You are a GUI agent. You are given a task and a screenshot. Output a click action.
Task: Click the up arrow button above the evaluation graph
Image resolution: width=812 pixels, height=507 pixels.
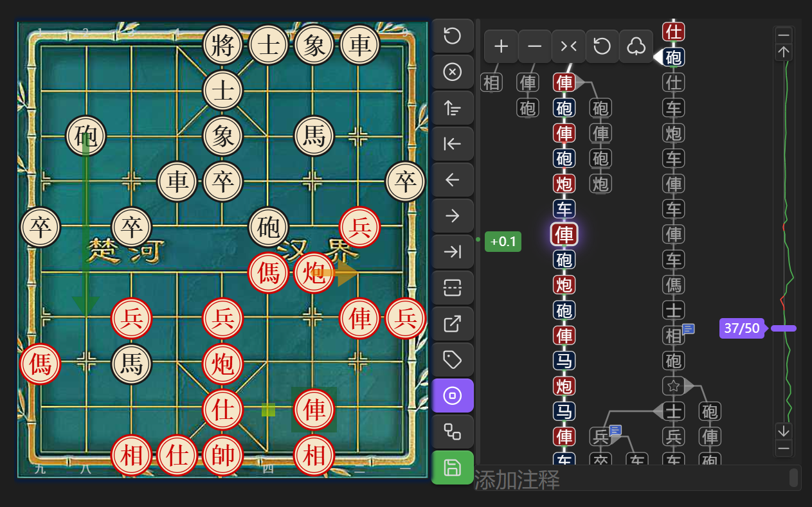pyautogui.click(x=783, y=52)
